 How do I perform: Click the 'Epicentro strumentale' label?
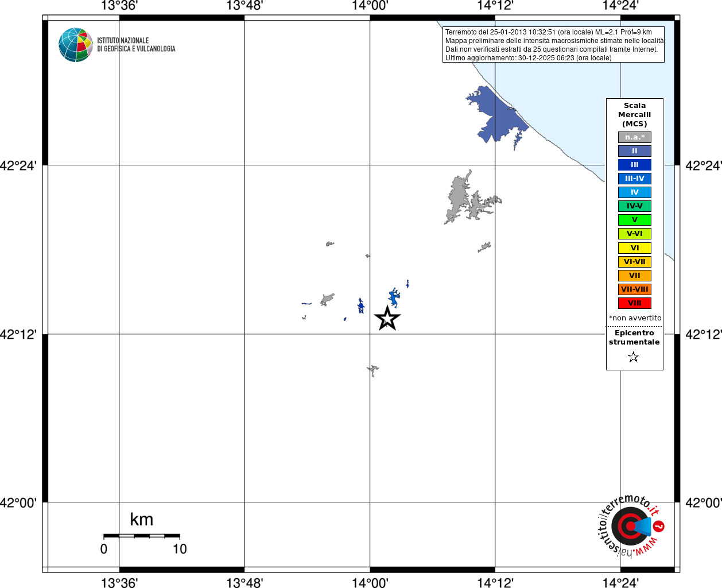pos(634,338)
